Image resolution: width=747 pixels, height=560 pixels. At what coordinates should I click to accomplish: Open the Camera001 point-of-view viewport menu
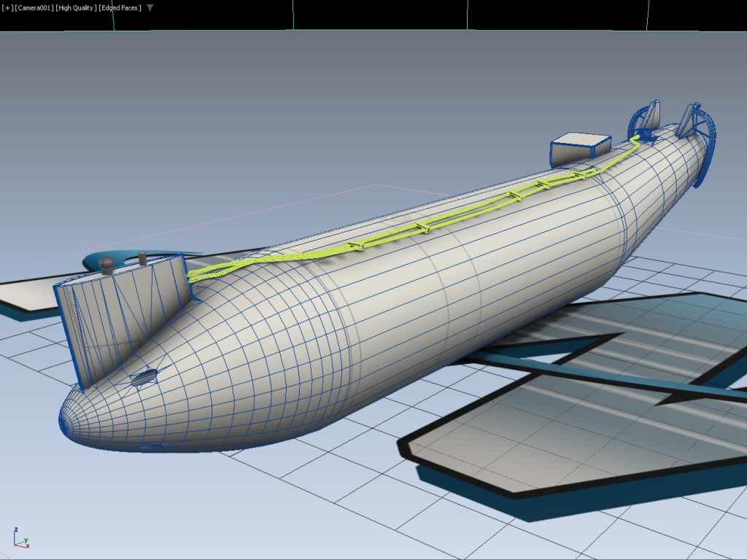pyautogui.click(x=35, y=8)
